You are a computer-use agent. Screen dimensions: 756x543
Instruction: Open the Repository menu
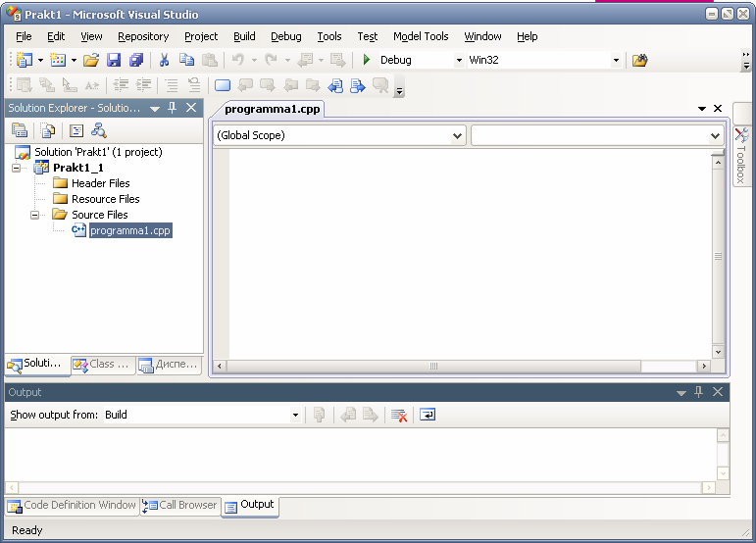143,36
